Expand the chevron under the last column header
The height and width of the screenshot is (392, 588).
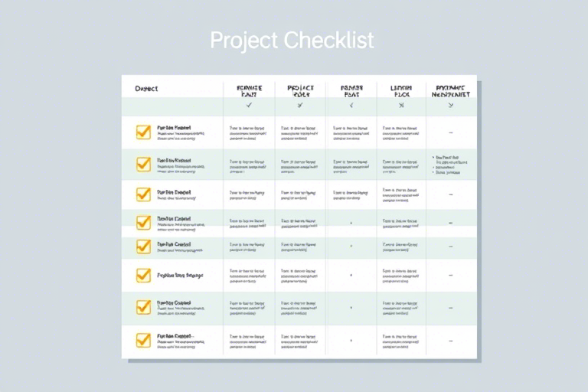(451, 106)
